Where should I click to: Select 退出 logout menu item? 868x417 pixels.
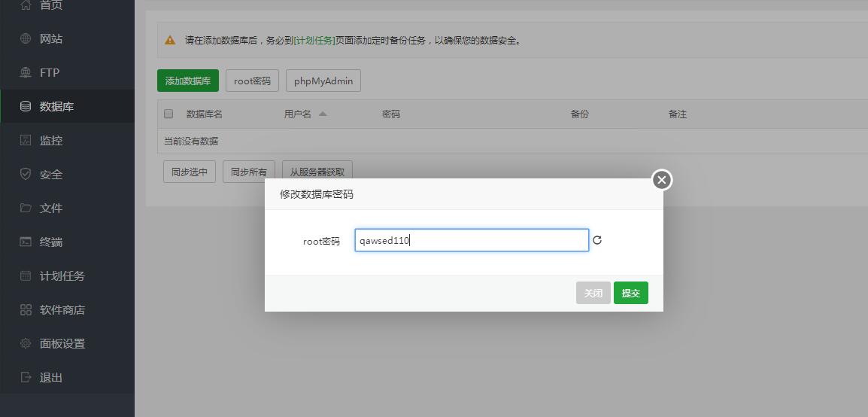click(x=50, y=377)
